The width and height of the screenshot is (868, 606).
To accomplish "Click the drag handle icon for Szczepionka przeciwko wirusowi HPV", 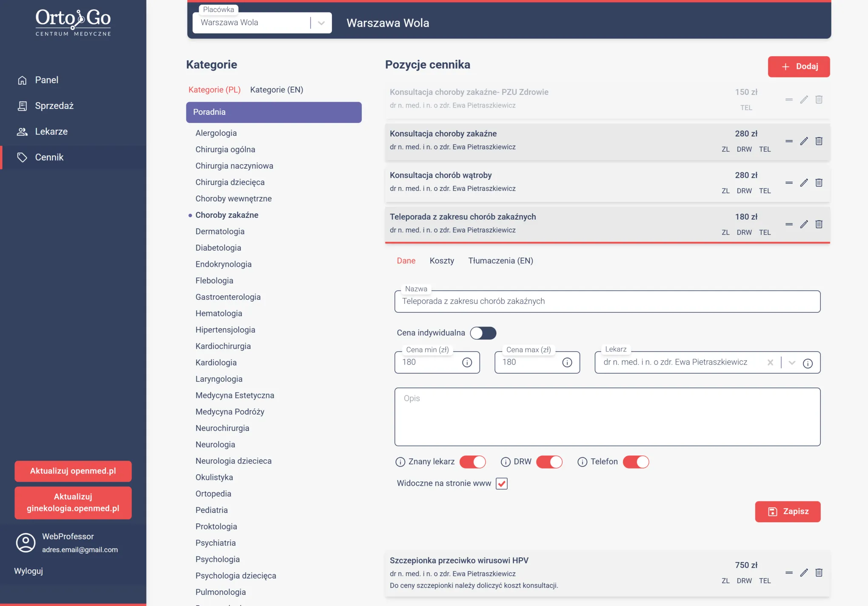I will (x=789, y=572).
